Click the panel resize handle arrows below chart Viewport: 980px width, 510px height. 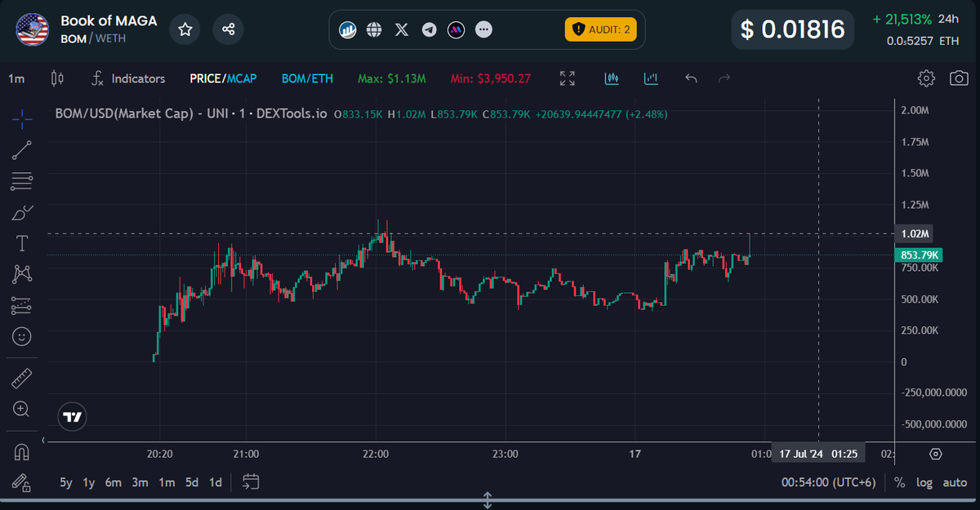coord(488,500)
